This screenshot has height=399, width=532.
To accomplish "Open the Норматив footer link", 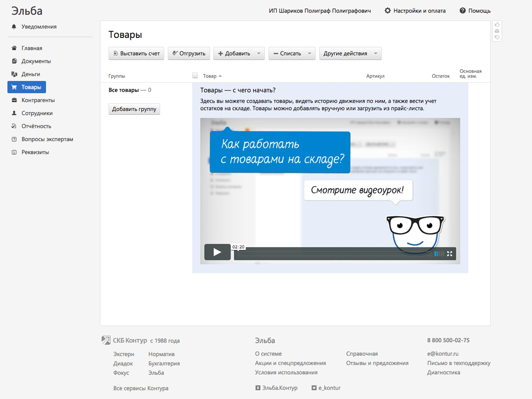I will pos(162,354).
